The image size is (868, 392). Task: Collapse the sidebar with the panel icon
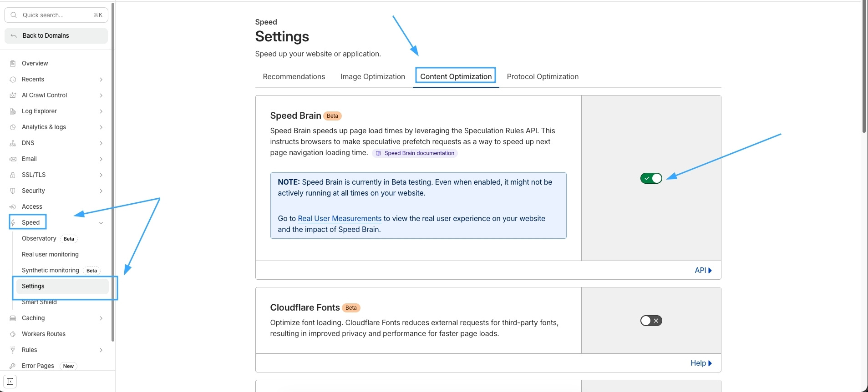(x=10, y=382)
